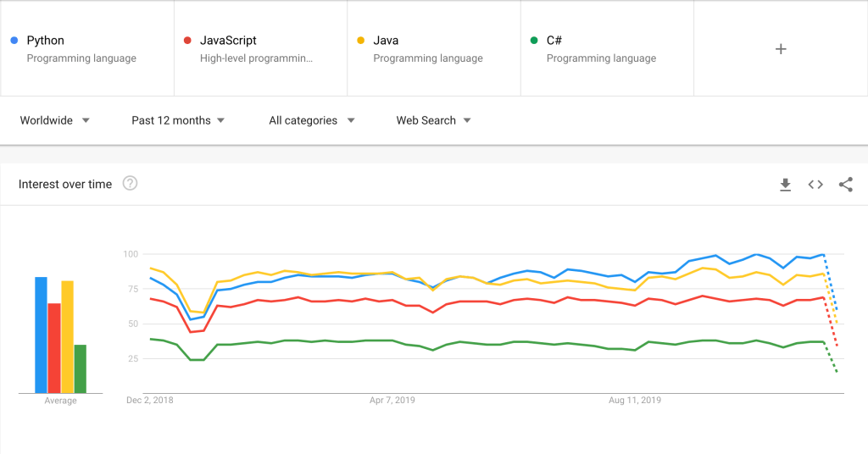Click the green C# color dot
This screenshot has height=454, width=868.
pyautogui.click(x=534, y=41)
